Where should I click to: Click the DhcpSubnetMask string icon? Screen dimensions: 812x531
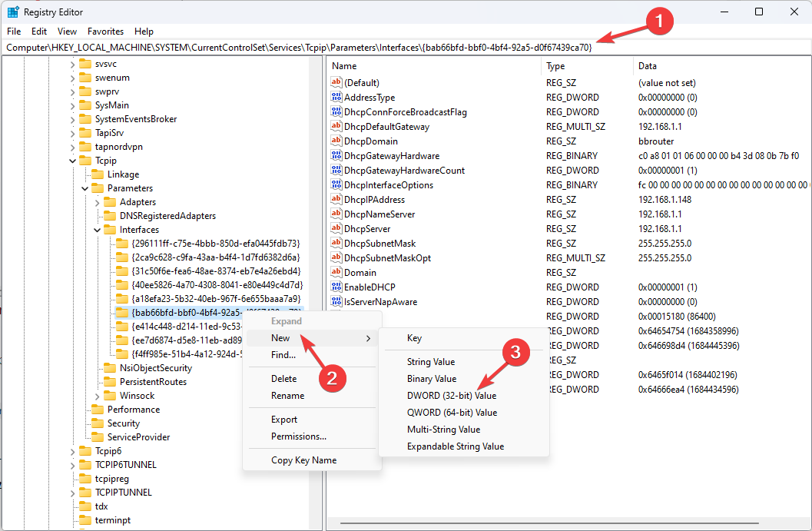pyautogui.click(x=336, y=243)
